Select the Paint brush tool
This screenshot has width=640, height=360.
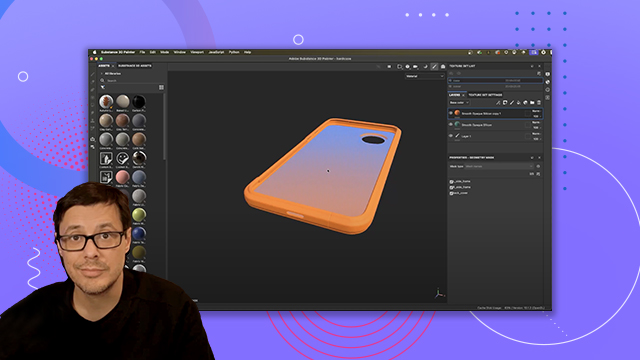[x=93, y=74]
